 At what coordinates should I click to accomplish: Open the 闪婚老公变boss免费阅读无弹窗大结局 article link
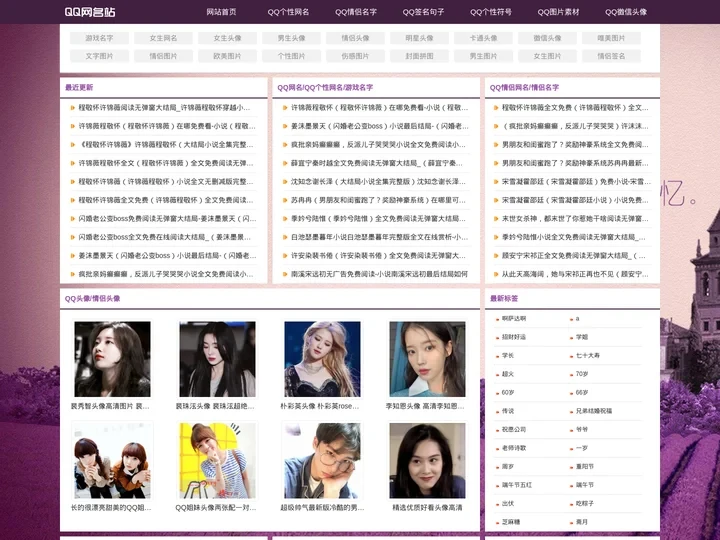(167, 219)
